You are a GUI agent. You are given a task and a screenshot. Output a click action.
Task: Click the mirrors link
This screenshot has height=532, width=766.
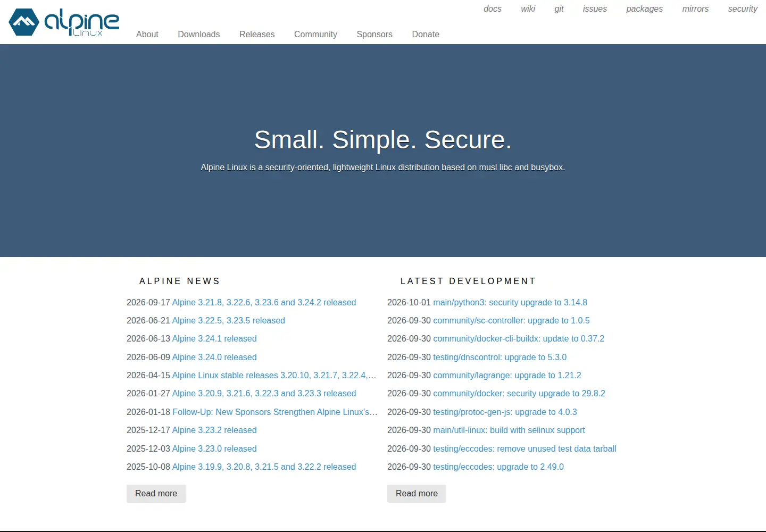tap(696, 9)
